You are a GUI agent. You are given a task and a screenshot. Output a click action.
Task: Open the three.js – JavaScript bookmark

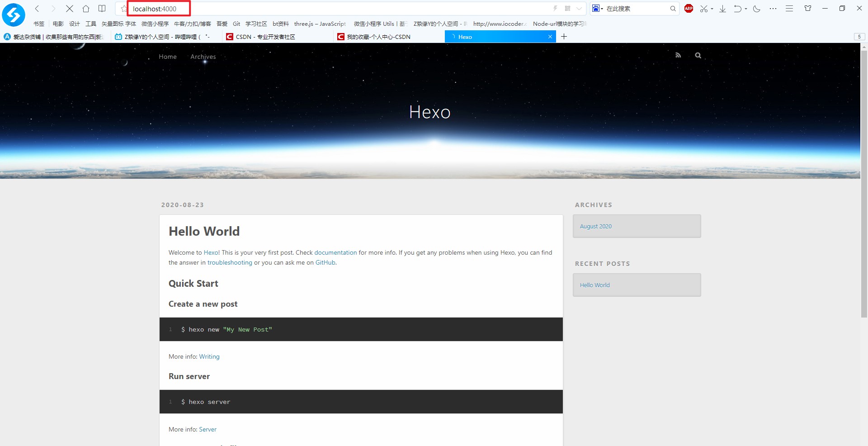coord(320,24)
